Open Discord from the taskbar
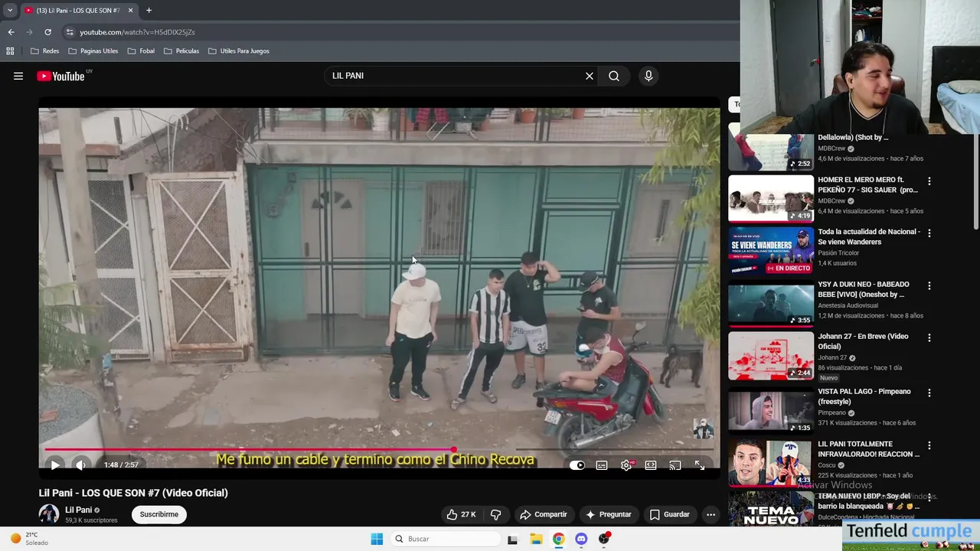Image resolution: width=980 pixels, height=551 pixels. tap(581, 539)
